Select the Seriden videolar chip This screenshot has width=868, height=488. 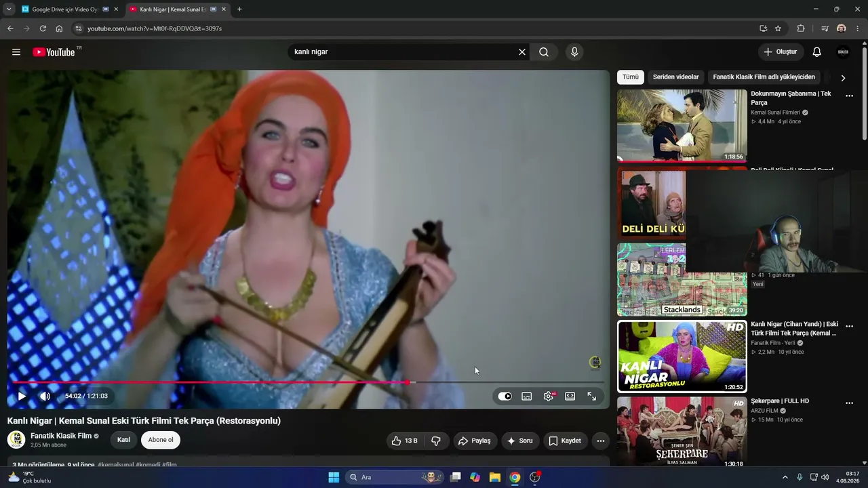coord(676,77)
